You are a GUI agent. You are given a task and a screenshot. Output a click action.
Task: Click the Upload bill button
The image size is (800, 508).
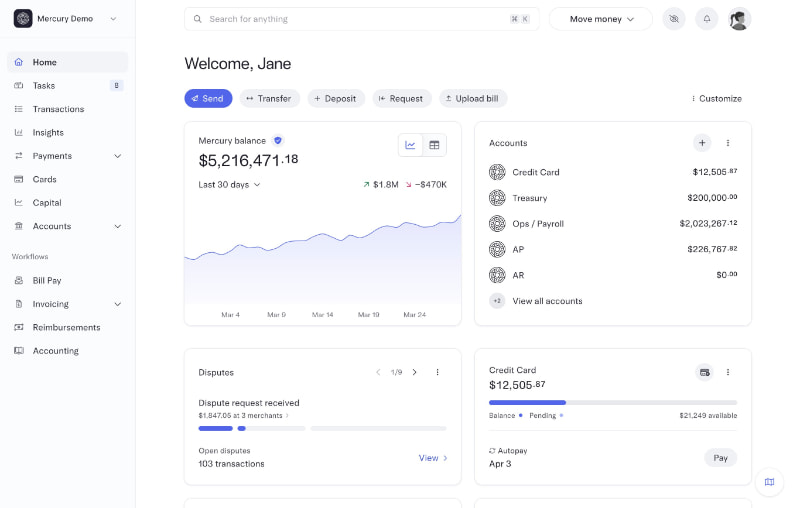473,98
